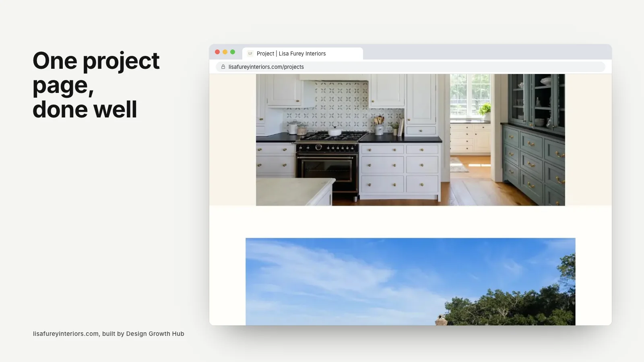This screenshot has height=362, width=644.
Task: Click the LF favicon on the browser tab
Action: 250,53
